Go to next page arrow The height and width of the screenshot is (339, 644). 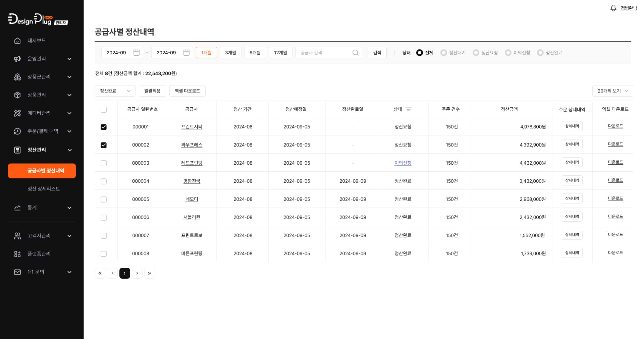click(x=137, y=273)
